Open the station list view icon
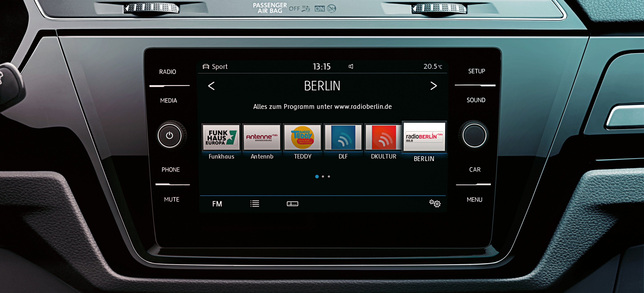 254,203
